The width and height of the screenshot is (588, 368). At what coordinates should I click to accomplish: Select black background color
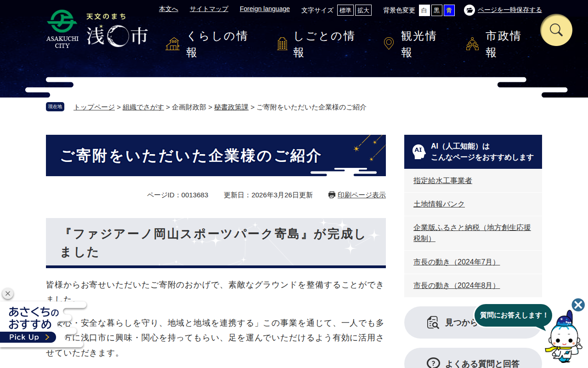coord(437,10)
